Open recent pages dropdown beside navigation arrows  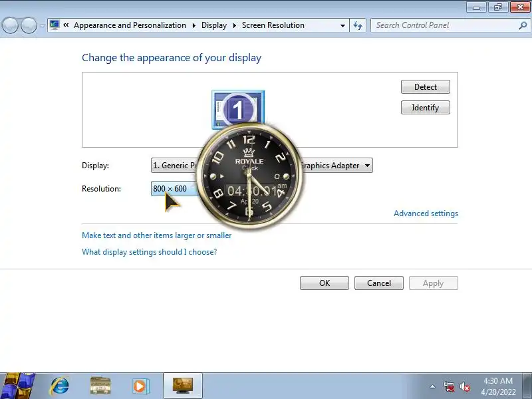[x=42, y=25]
